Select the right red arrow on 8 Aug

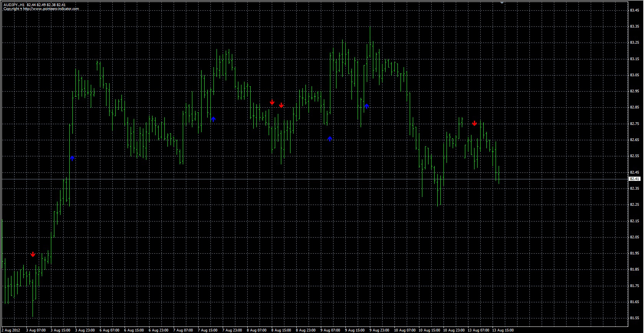pyautogui.click(x=281, y=105)
